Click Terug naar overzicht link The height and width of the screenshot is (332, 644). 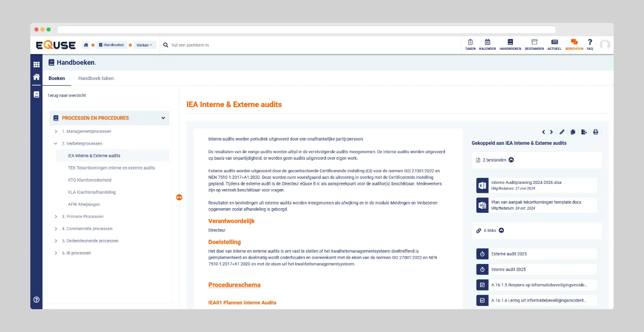point(67,95)
